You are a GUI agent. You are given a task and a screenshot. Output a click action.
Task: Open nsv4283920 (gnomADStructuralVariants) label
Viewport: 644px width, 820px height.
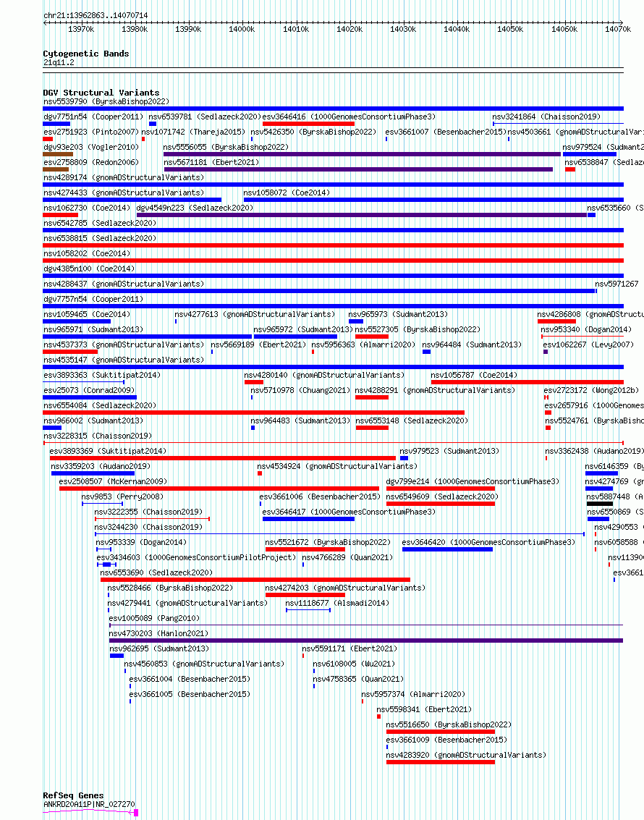(x=466, y=755)
